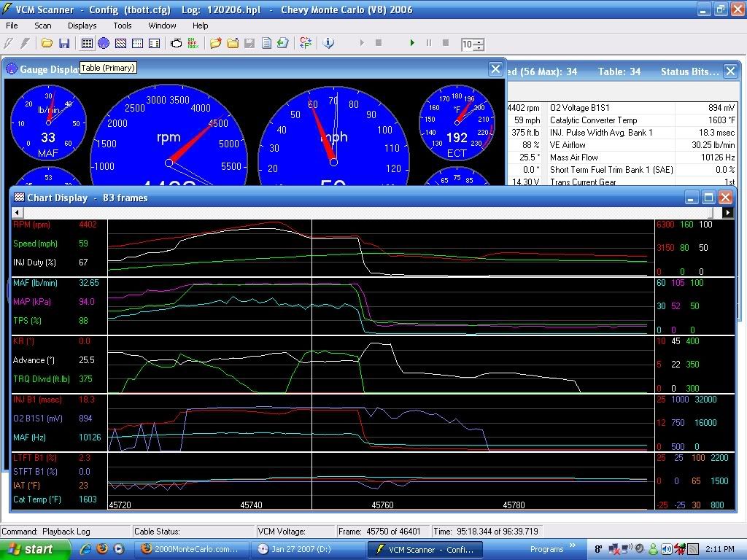Open the Displays menu
Viewport: 747px width, 560px height.
pyautogui.click(x=82, y=26)
